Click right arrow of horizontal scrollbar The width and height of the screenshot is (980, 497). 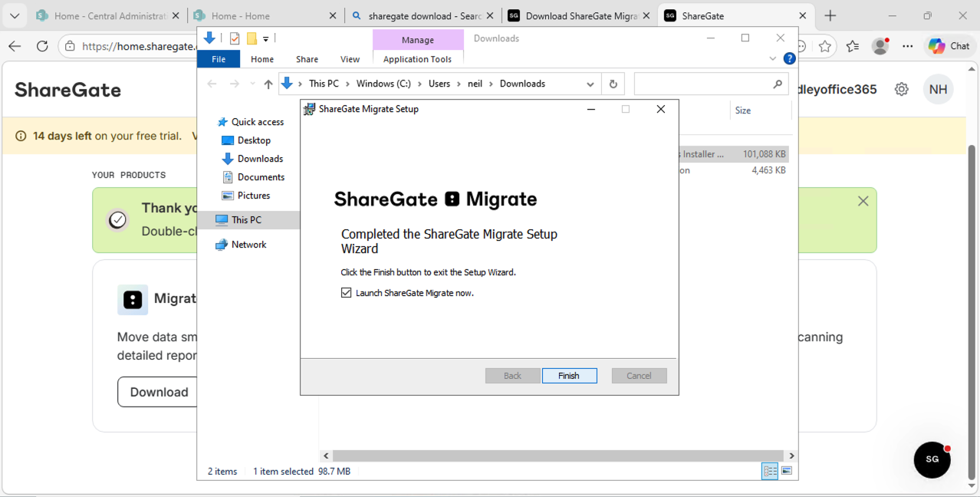791,456
